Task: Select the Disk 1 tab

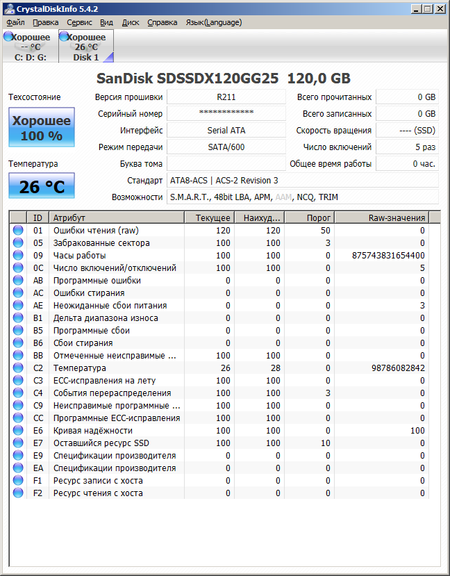Action: point(86,47)
